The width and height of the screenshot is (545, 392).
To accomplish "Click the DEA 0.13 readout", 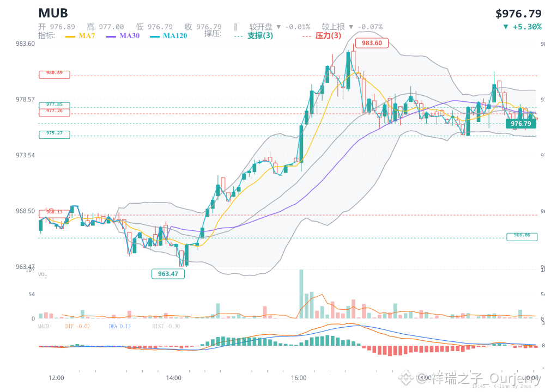I will pyautogui.click(x=119, y=326).
